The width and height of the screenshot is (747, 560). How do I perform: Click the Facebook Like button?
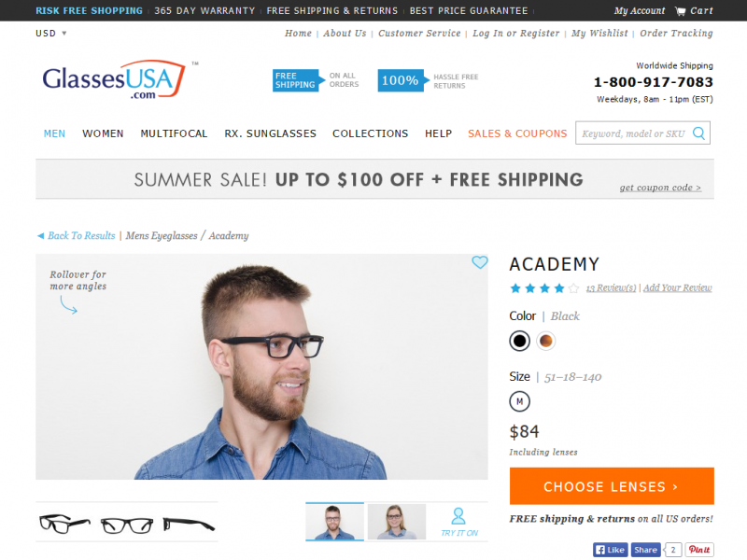pos(611,550)
